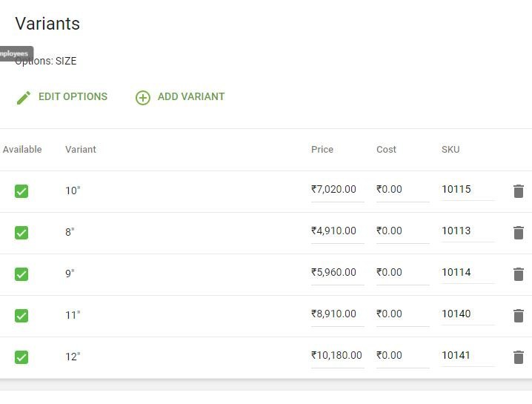Toggle the 11" variant available checkbox
This screenshot has width=532, height=404.
click(21, 316)
